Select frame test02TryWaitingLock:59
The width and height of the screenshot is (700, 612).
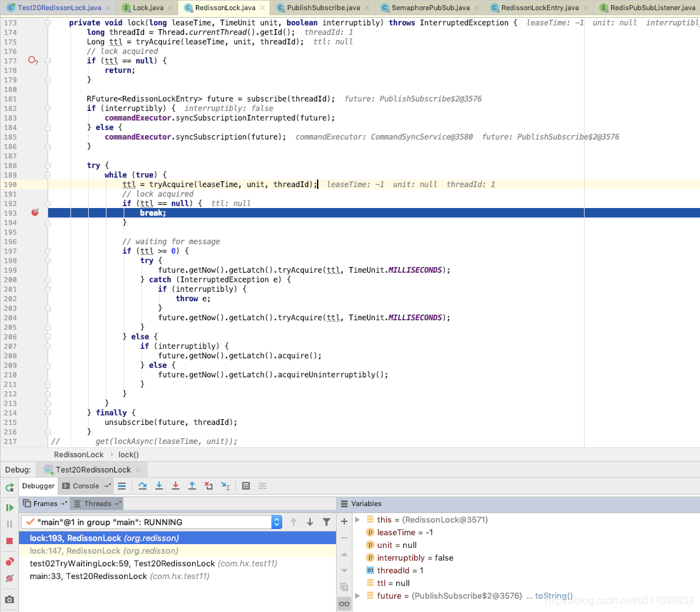pos(178,563)
